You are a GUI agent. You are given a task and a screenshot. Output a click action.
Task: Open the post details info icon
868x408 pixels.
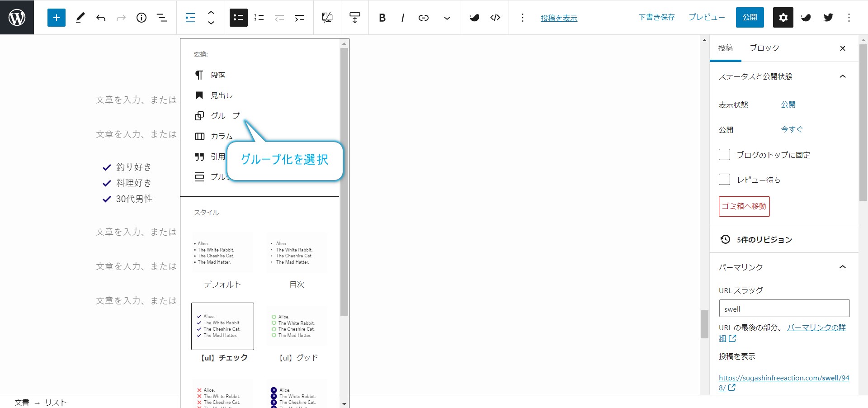pyautogui.click(x=142, y=18)
